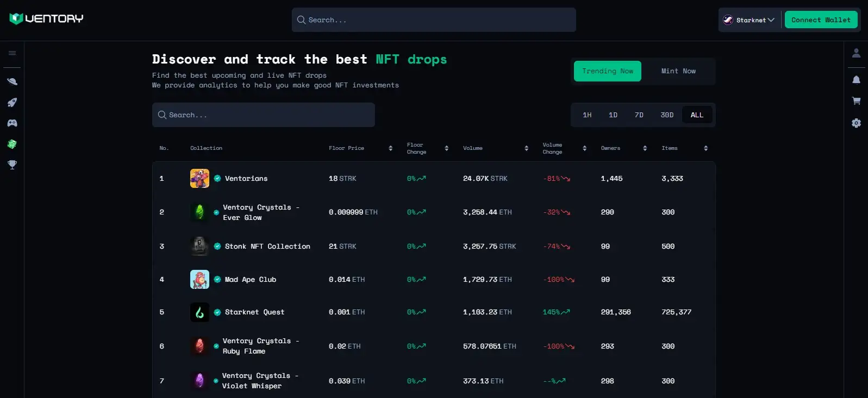868x398 pixels.
Task: Expand the Starknet network dropdown
Action: pos(749,20)
